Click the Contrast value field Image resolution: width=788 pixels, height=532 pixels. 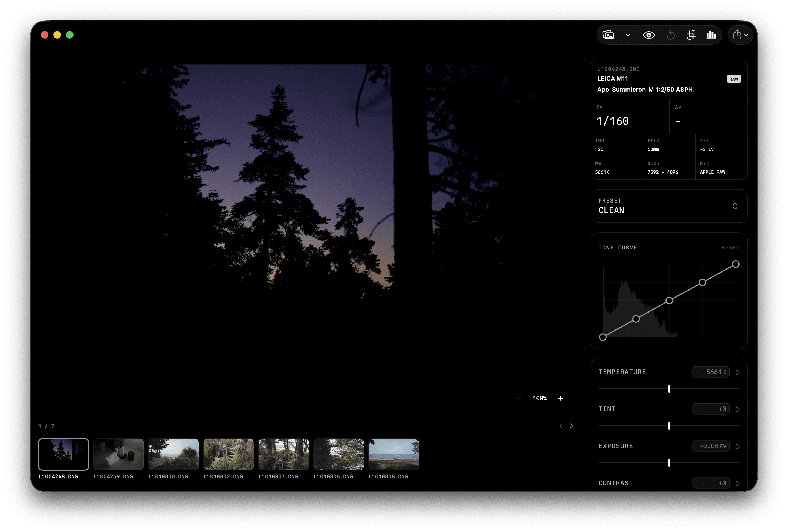(x=711, y=483)
